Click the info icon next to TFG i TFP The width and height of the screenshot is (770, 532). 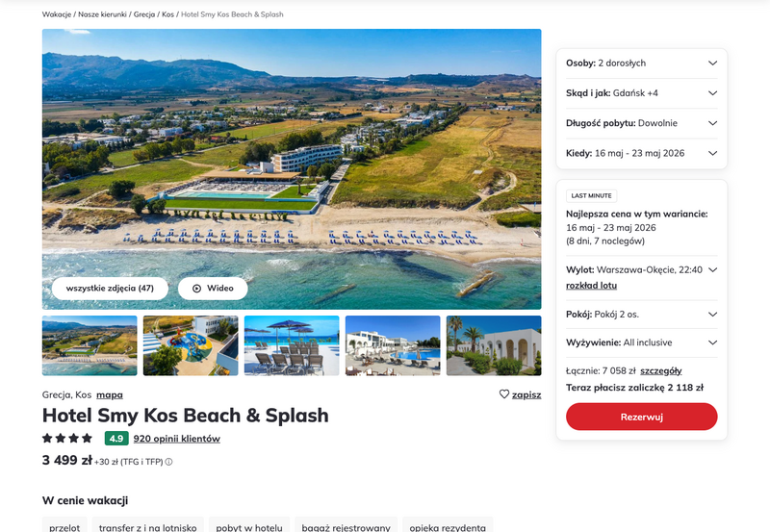[x=169, y=462]
